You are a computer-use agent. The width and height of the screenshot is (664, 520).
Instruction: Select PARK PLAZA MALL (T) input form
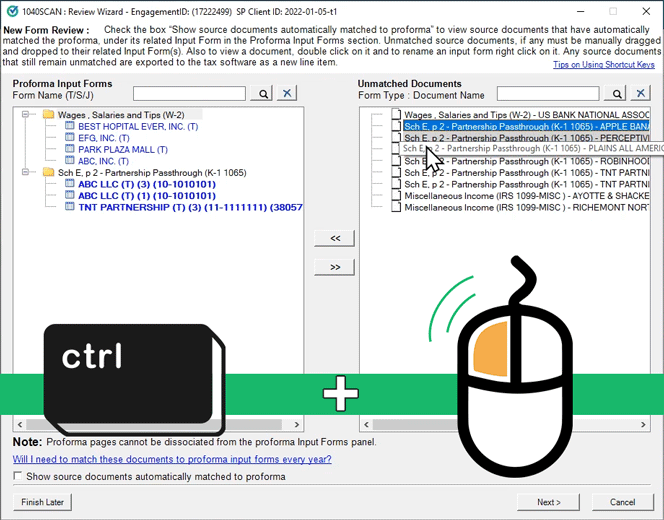[x=123, y=150]
